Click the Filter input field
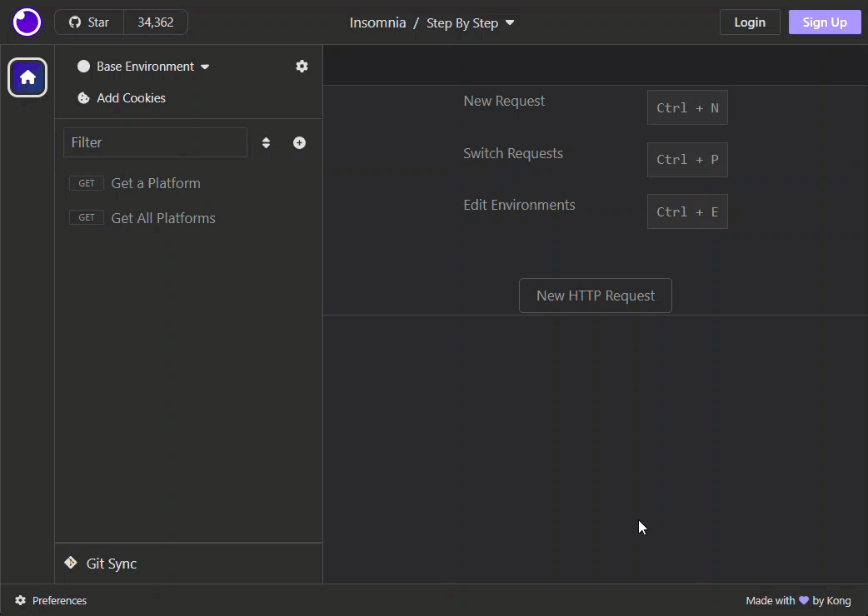 click(155, 142)
